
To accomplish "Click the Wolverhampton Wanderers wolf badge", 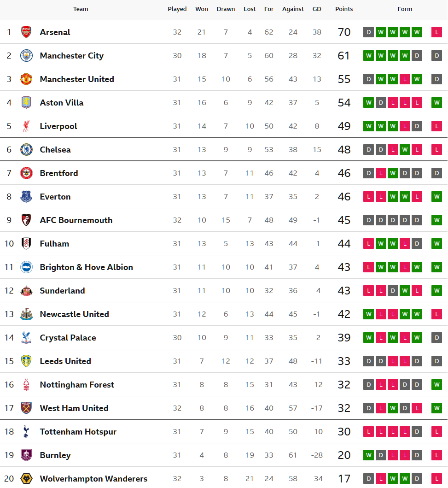I will (x=26, y=479).
